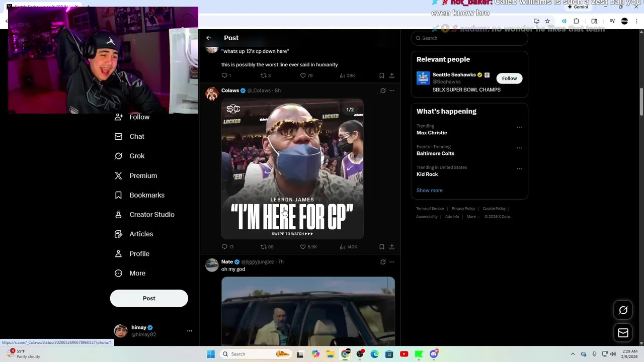Reply to Colaws' post with 13 comments
Image resolution: width=644 pixels, height=362 pixels.
click(x=227, y=247)
